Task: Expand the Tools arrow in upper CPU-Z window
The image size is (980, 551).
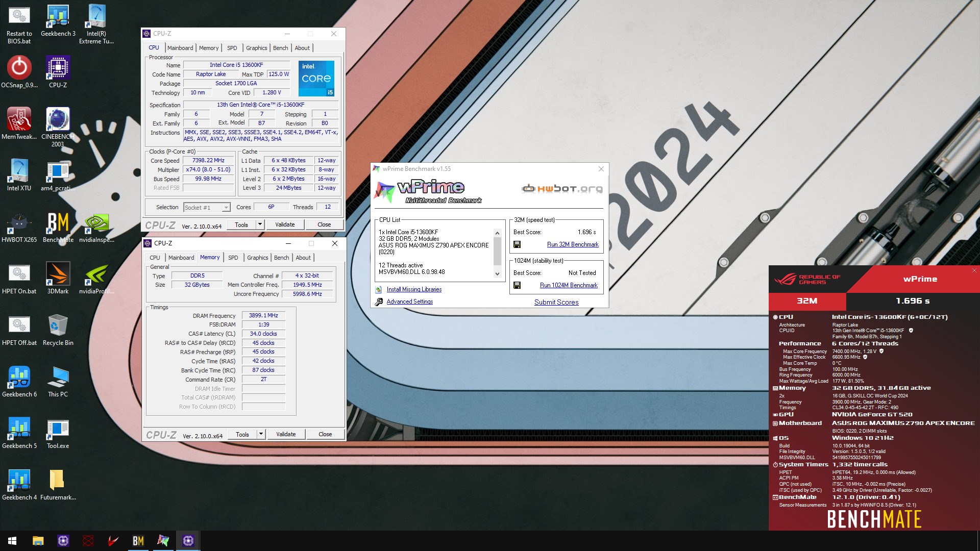Action: [x=260, y=224]
